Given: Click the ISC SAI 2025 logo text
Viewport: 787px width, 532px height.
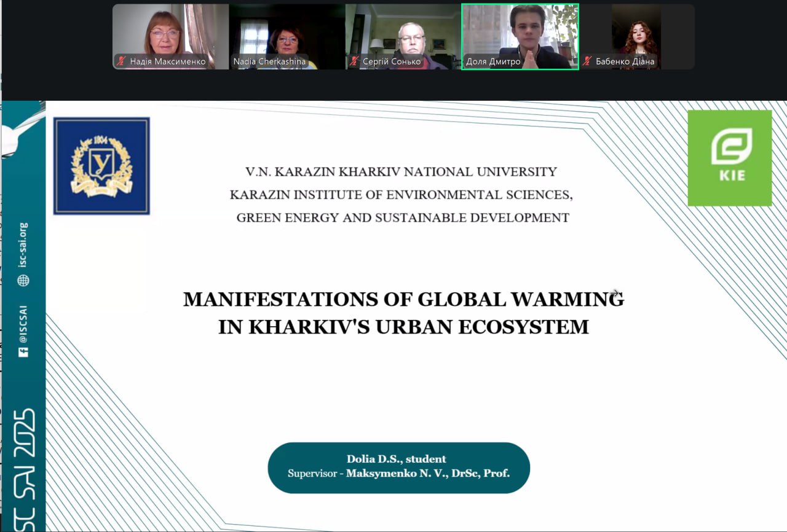Looking at the screenshot, I should pyautogui.click(x=23, y=470).
